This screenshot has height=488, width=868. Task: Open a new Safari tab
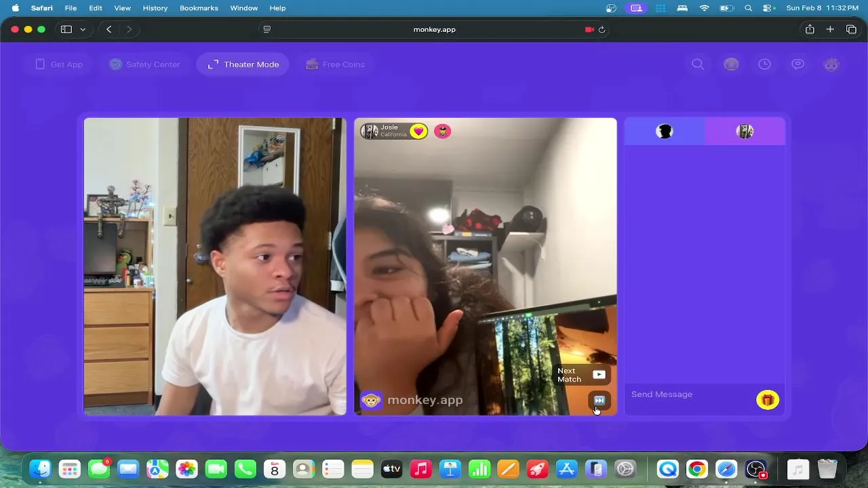(830, 29)
